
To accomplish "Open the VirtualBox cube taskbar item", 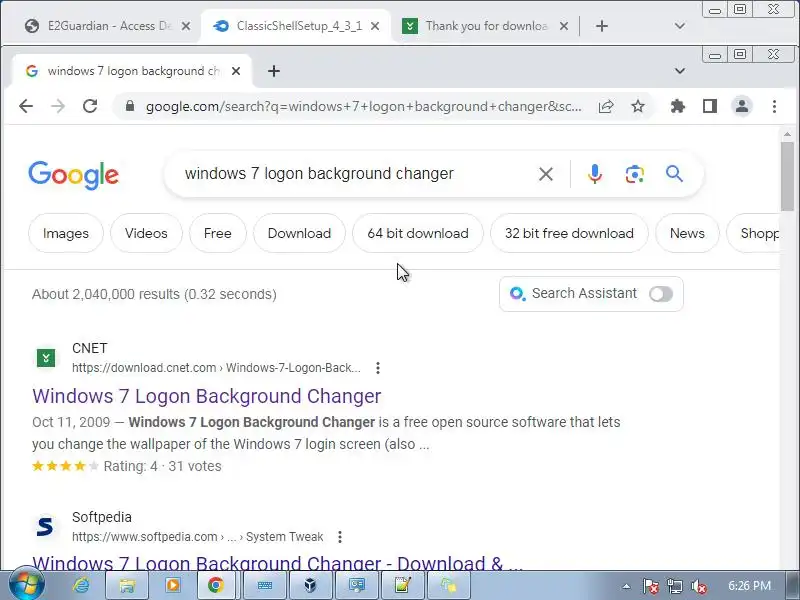I will pos(311,585).
